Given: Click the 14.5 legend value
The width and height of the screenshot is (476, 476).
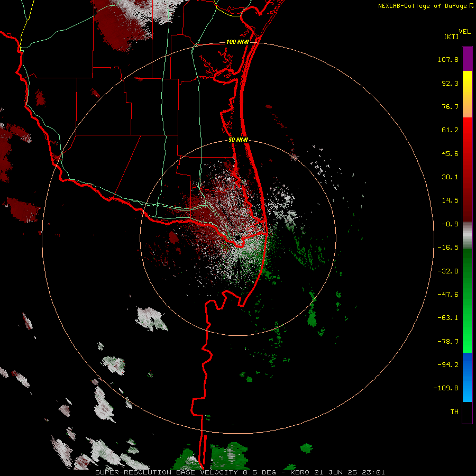Looking at the screenshot, I should (x=450, y=200).
